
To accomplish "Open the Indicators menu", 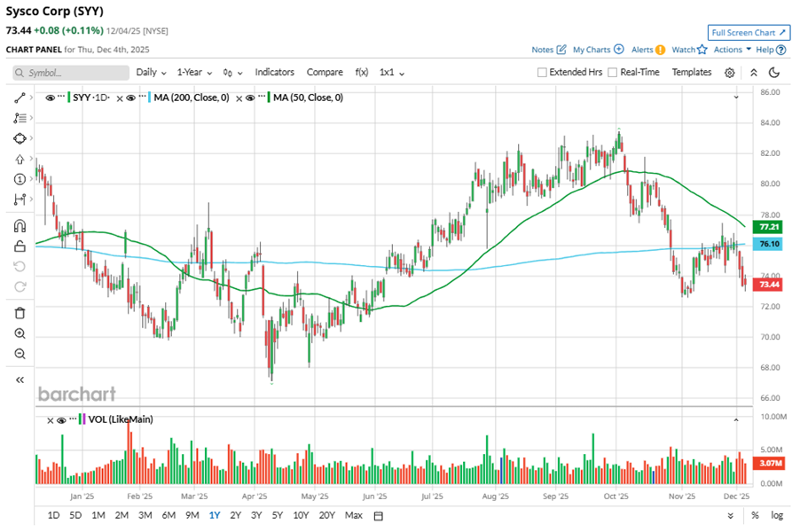I will 274,73.
